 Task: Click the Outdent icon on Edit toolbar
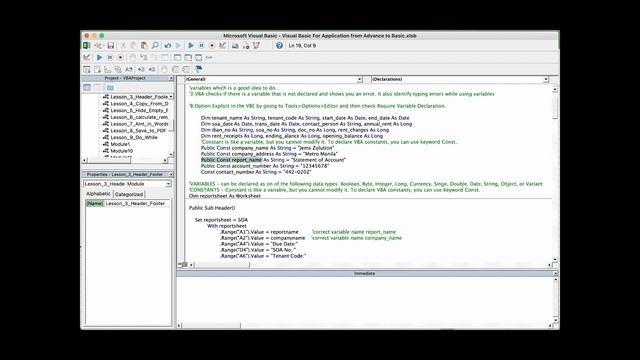coord(152,69)
